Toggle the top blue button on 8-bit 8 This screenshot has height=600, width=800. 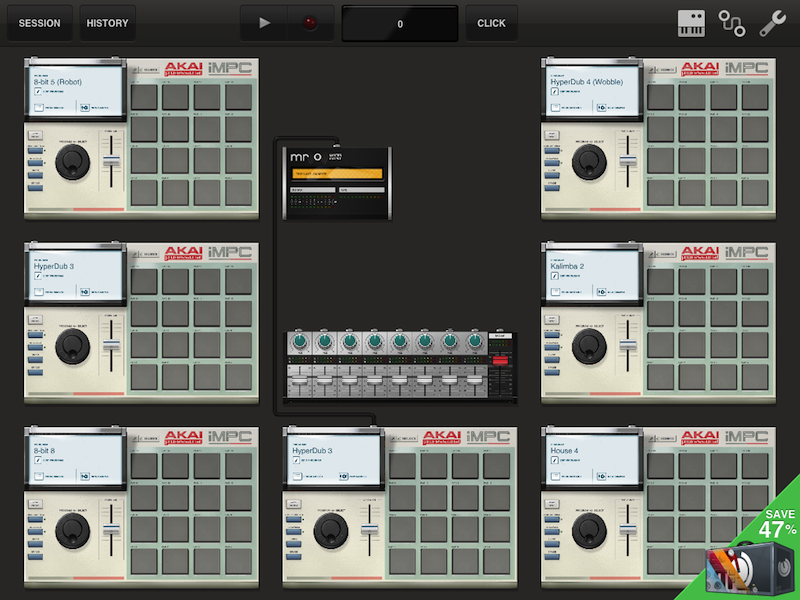tap(35, 519)
